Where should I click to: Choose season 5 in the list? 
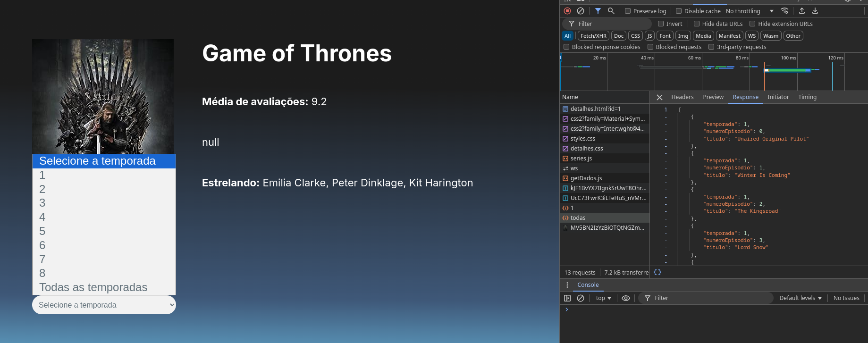click(104, 231)
